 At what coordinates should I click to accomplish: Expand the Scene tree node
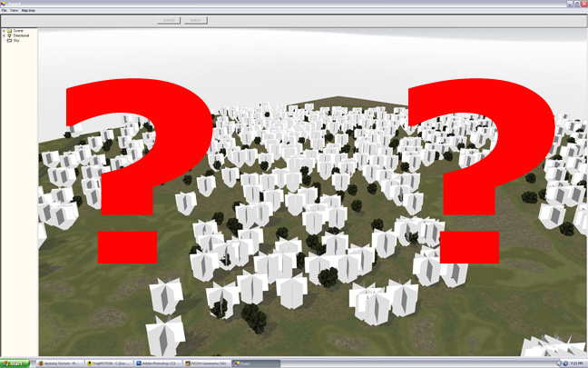click(4, 31)
